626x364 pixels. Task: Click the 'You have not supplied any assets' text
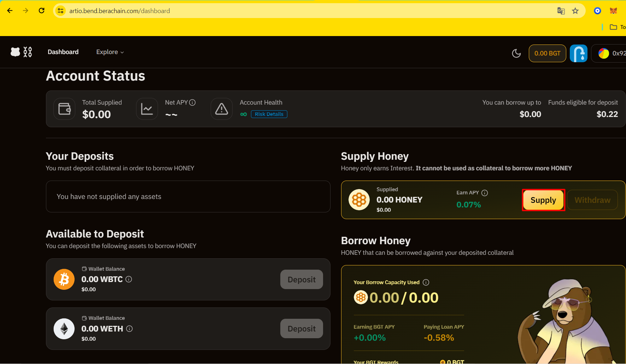(x=109, y=196)
